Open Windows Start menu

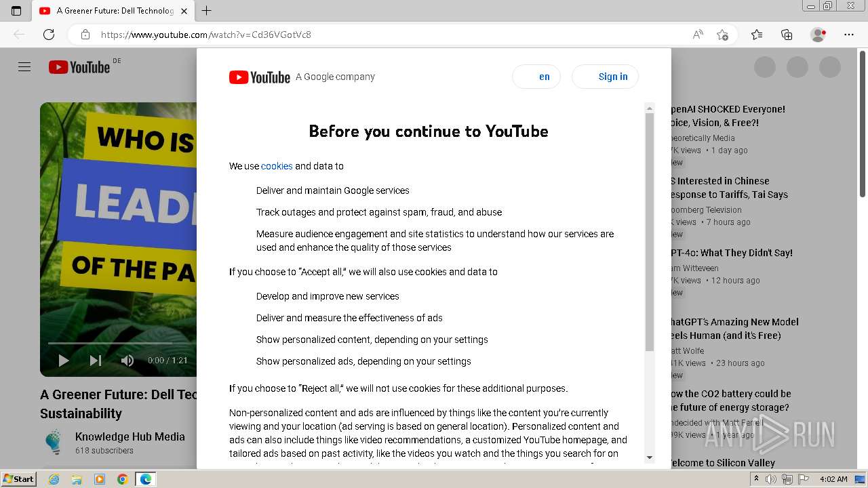(x=19, y=479)
